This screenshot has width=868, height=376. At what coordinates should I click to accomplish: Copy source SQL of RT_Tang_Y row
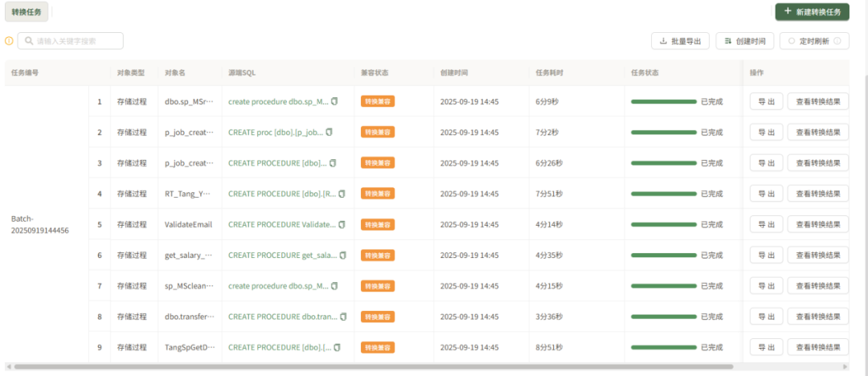coord(342,194)
